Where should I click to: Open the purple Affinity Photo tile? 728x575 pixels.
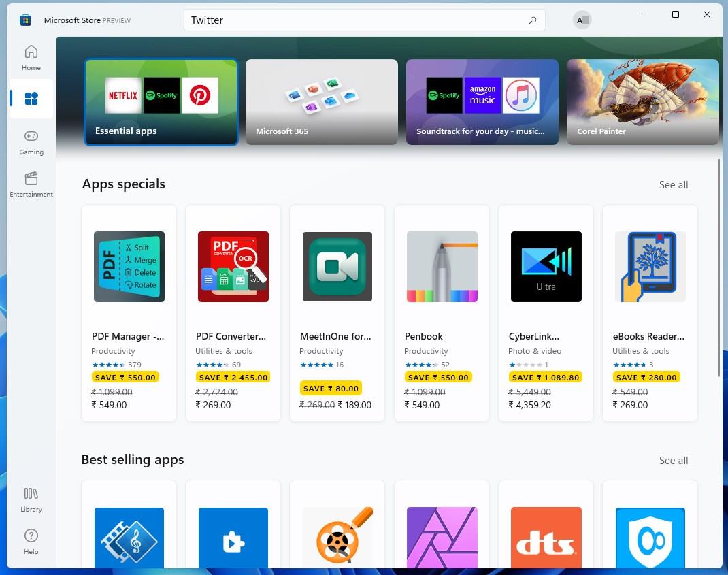(442, 538)
